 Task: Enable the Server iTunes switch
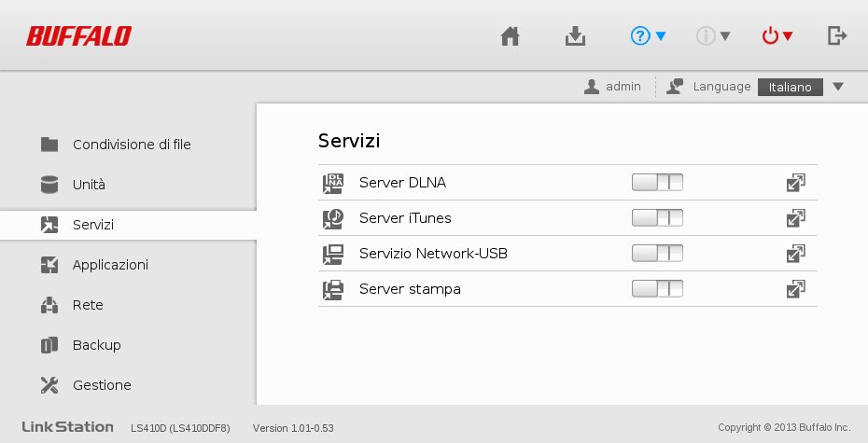tap(657, 218)
